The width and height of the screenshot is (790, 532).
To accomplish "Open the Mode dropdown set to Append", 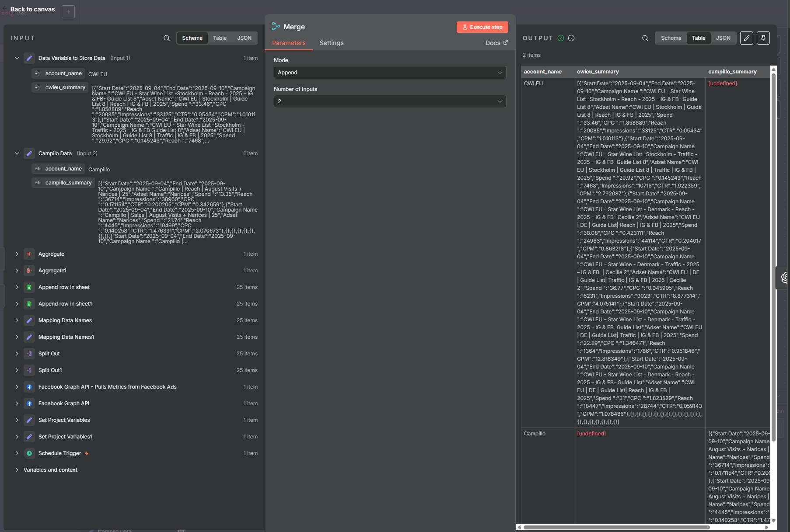I will point(389,73).
